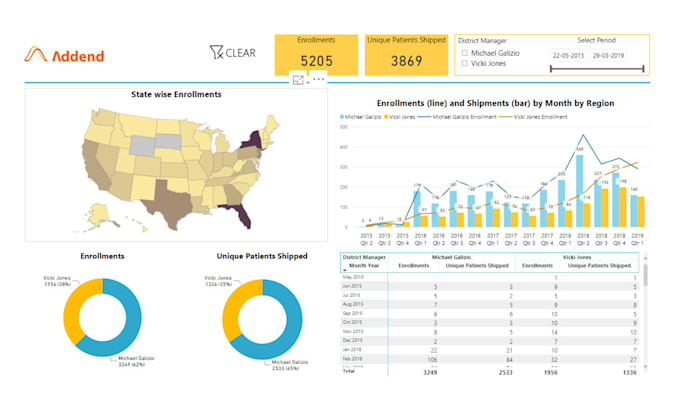Click the Vicki Jones column group header
This screenshot has height=409, width=680.
tap(577, 257)
